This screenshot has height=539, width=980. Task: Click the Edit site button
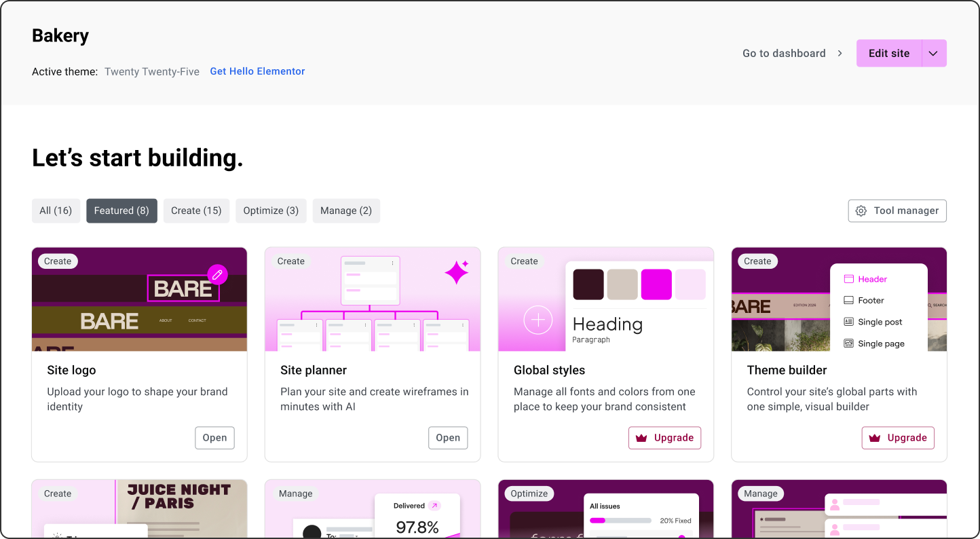point(889,53)
